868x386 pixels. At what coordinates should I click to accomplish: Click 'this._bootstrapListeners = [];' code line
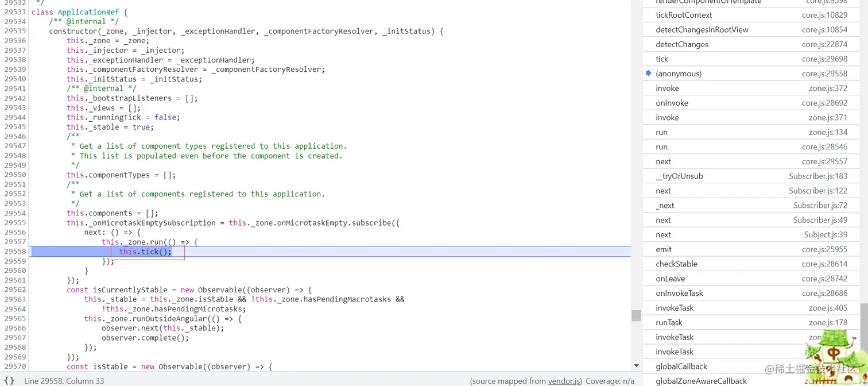click(132, 98)
